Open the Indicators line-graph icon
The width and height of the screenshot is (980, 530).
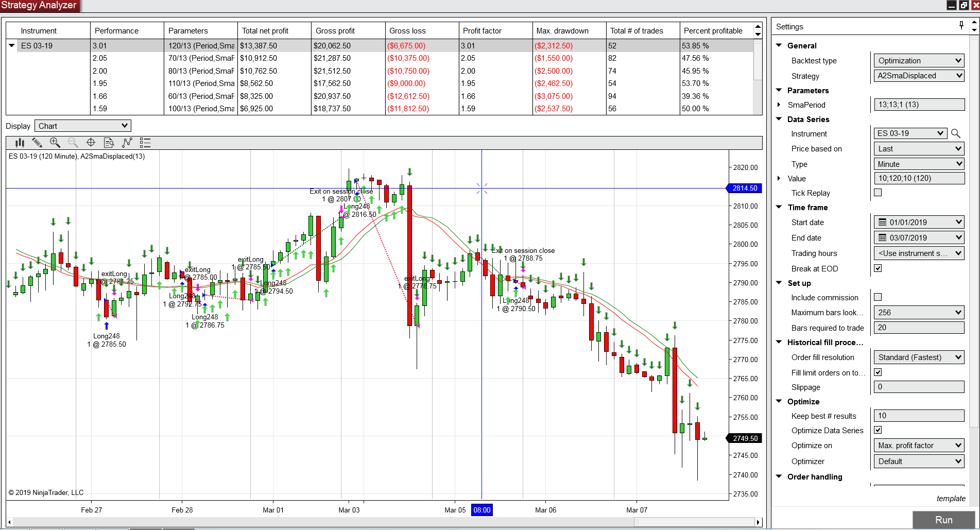[x=127, y=143]
